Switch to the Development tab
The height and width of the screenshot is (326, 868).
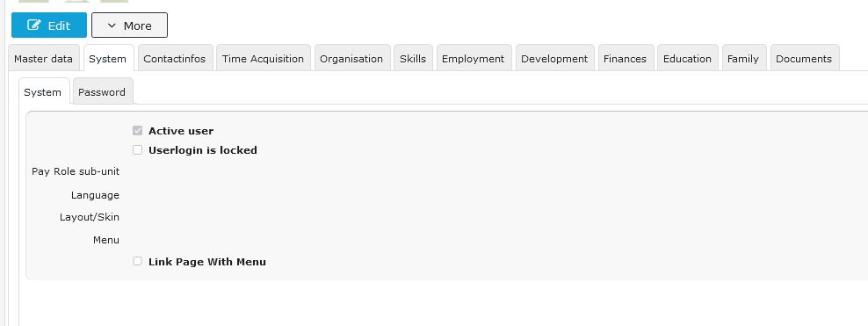(x=554, y=58)
